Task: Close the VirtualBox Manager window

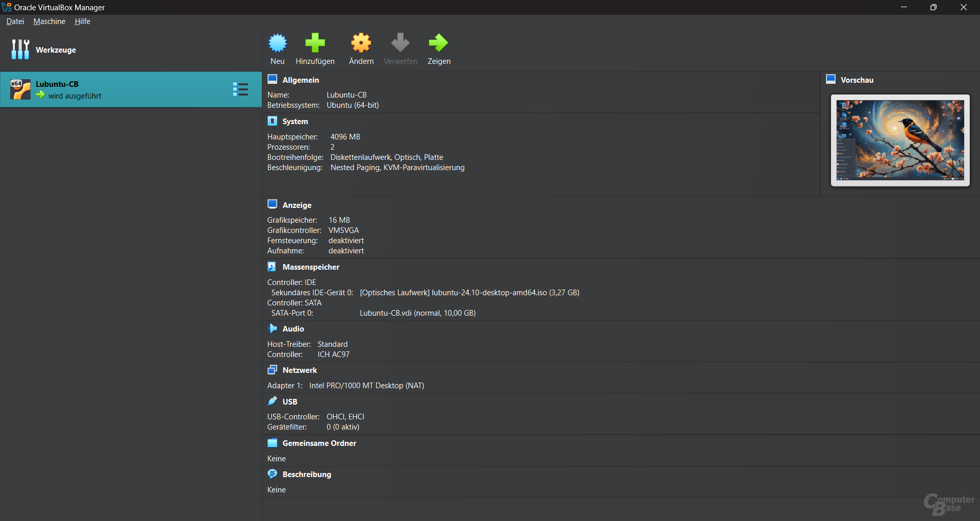Action: [964, 7]
